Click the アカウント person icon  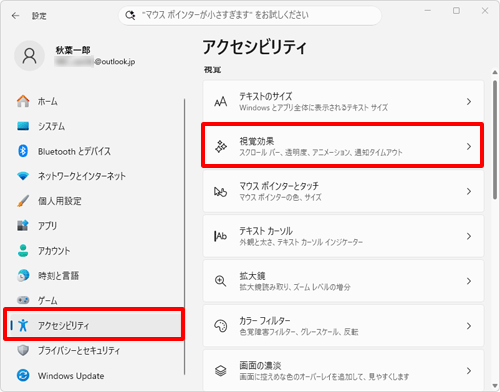[x=23, y=251]
